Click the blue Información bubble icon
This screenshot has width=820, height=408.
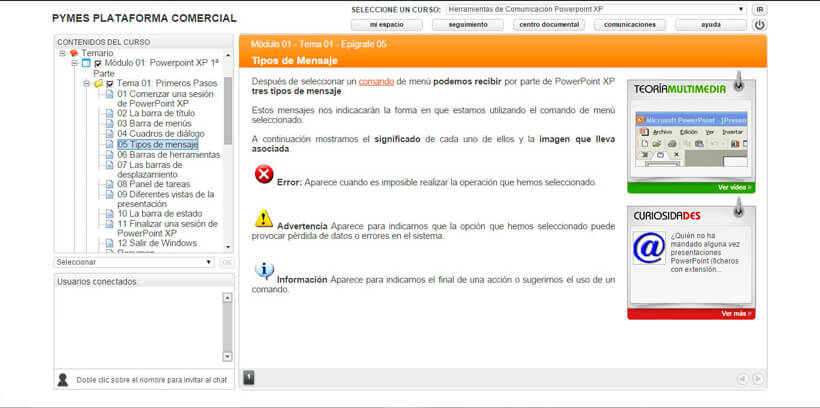pyautogui.click(x=264, y=270)
